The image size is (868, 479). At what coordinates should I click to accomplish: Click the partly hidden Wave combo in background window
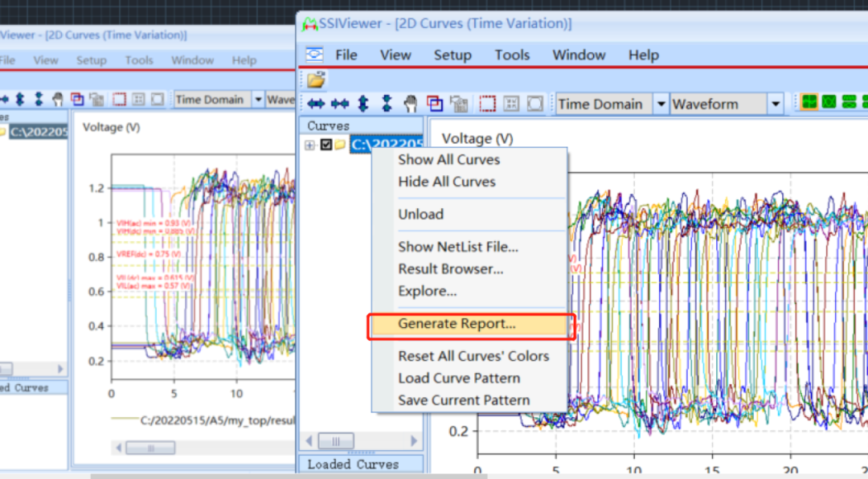coord(280,100)
